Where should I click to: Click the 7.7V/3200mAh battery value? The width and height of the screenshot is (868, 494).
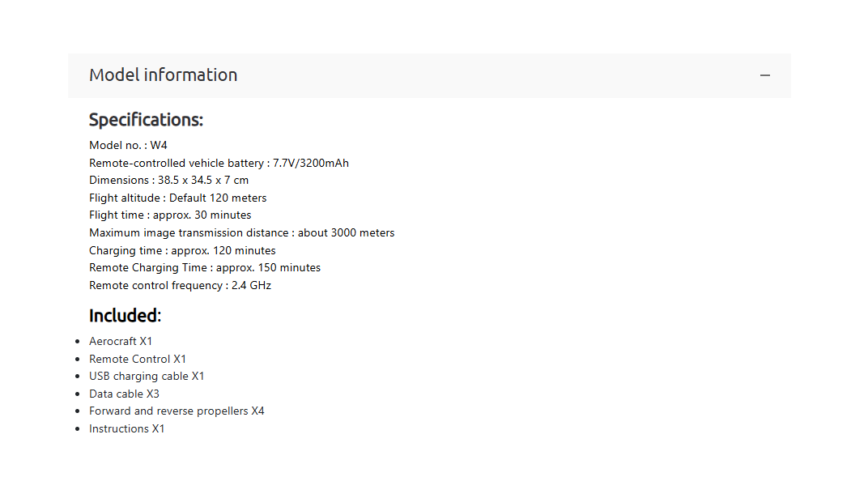[x=311, y=163]
